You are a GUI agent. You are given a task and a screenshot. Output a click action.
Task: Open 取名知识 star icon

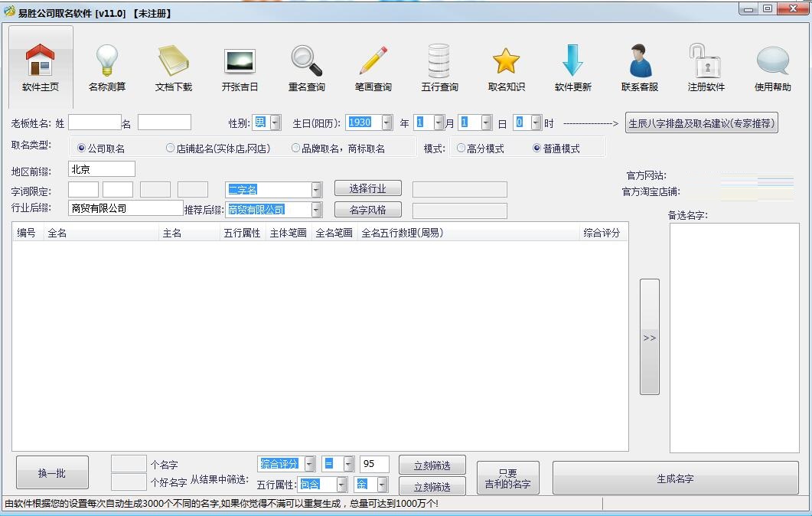[x=506, y=67]
